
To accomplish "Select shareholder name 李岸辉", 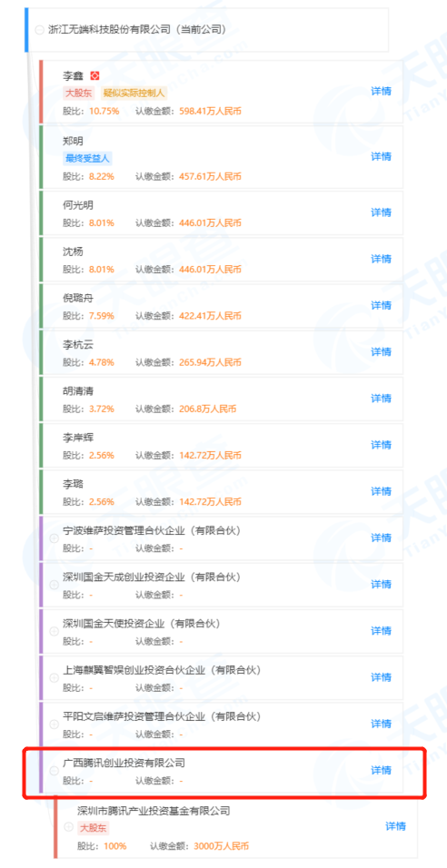I will click(x=78, y=438).
